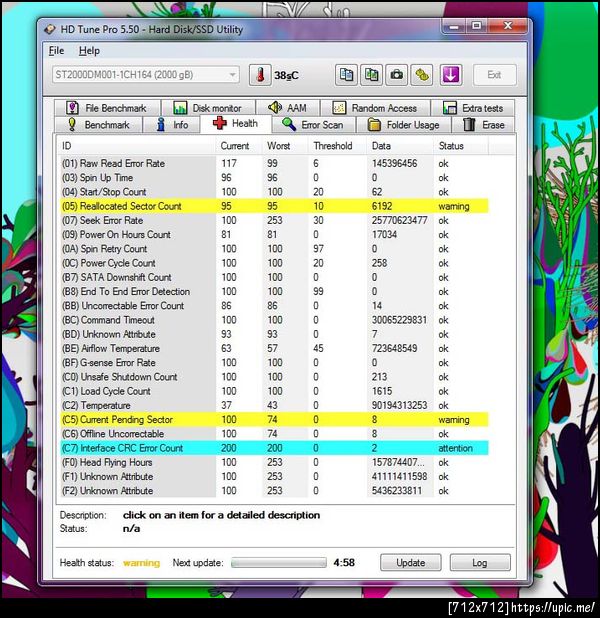Click the purple down-arrow minimize-to-tray icon
Screen dimensions: 600x618
451,75
